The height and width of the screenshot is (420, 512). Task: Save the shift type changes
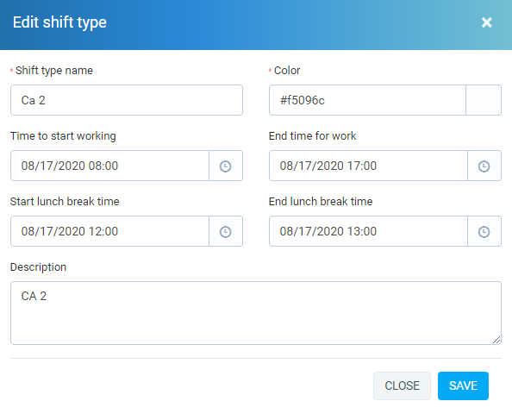463,386
